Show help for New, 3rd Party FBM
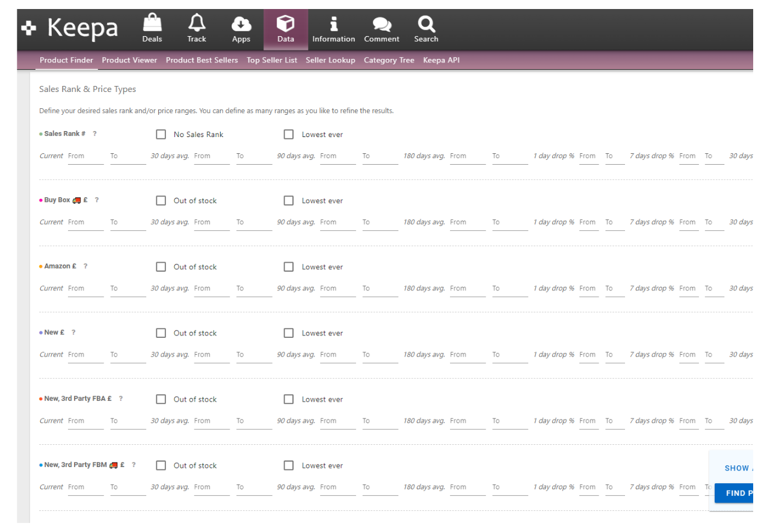This screenshot has width=770, height=532. [x=134, y=465]
